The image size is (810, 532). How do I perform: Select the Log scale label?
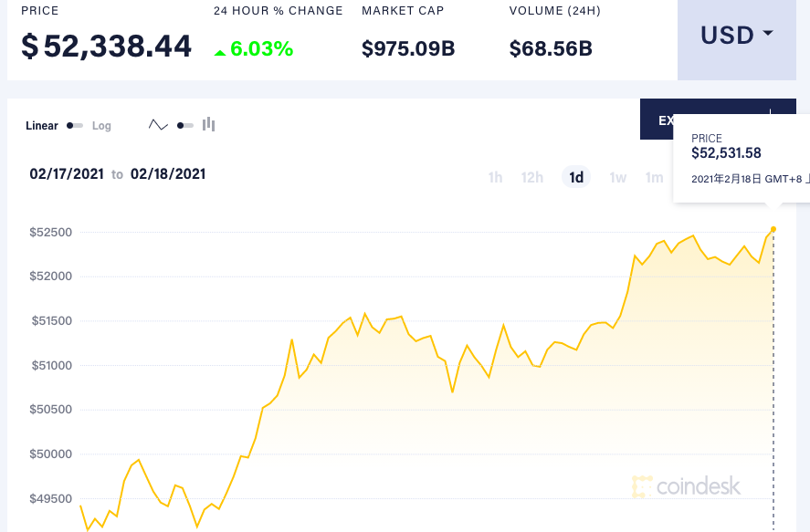pyautogui.click(x=101, y=125)
